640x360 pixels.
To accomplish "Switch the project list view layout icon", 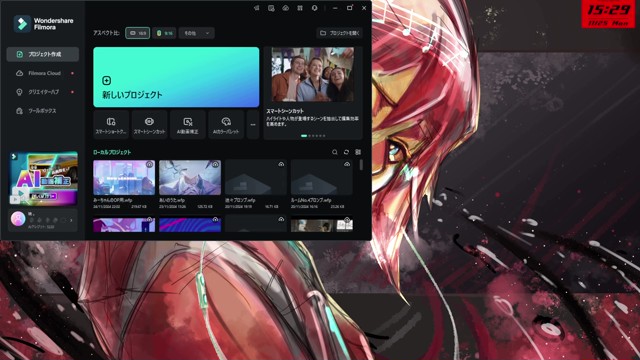I will pyautogui.click(x=358, y=152).
